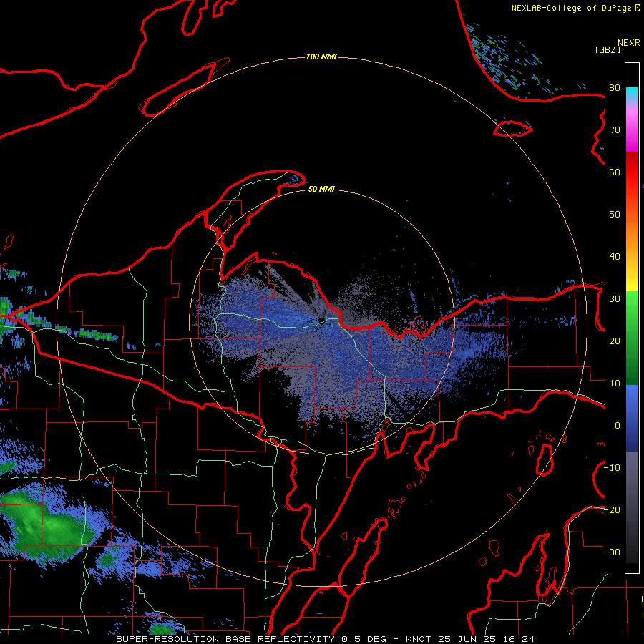This screenshot has height=644, width=644.
Task: Click the 30 value on the dBZ scale
Action: coord(615,299)
